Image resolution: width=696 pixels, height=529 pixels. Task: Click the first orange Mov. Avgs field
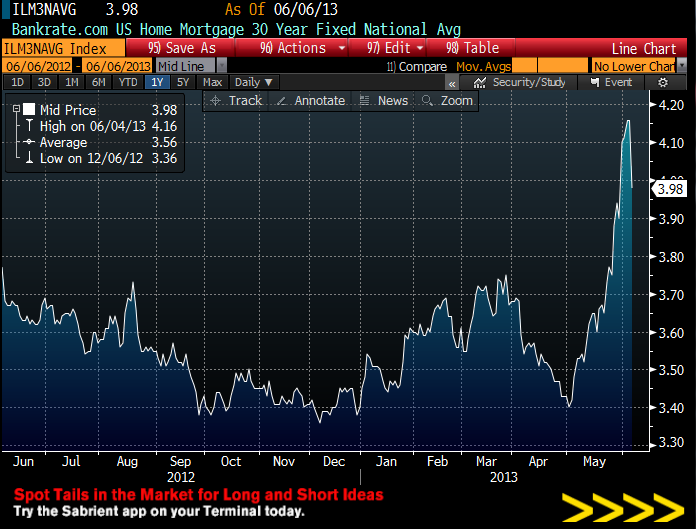click(524, 66)
